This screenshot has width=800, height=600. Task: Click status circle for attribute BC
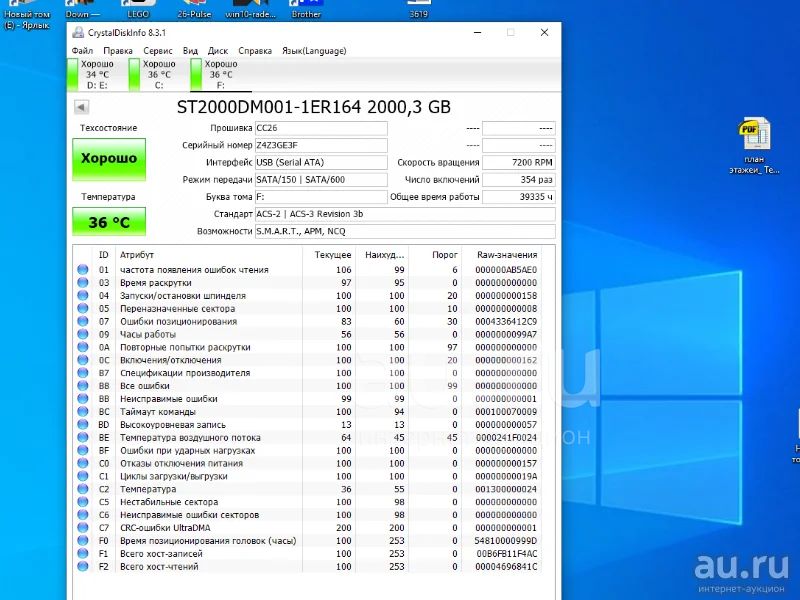(83, 411)
